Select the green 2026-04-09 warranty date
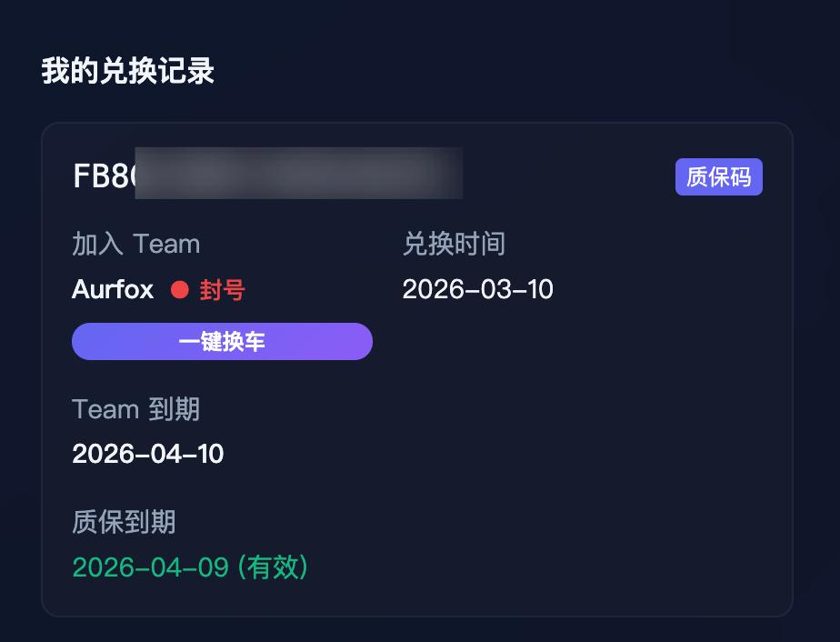The height and width of the screenshot is (642, 840). (x=150, y=567)
